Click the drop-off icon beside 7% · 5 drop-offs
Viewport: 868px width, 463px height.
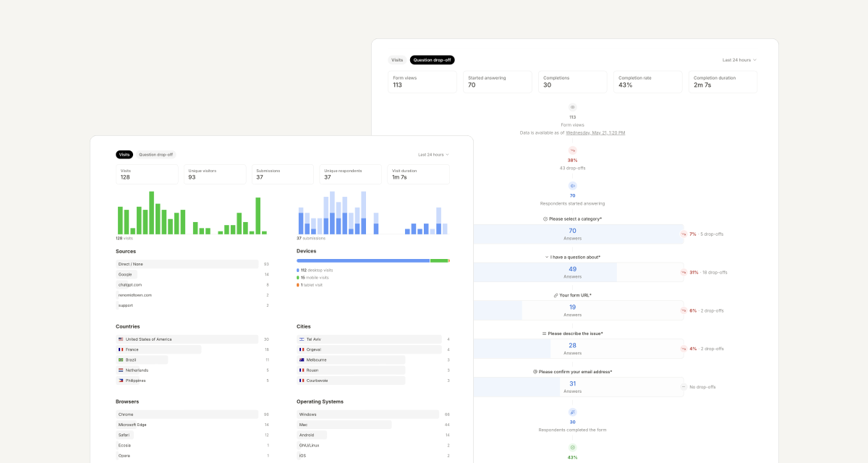coord(683,234)
